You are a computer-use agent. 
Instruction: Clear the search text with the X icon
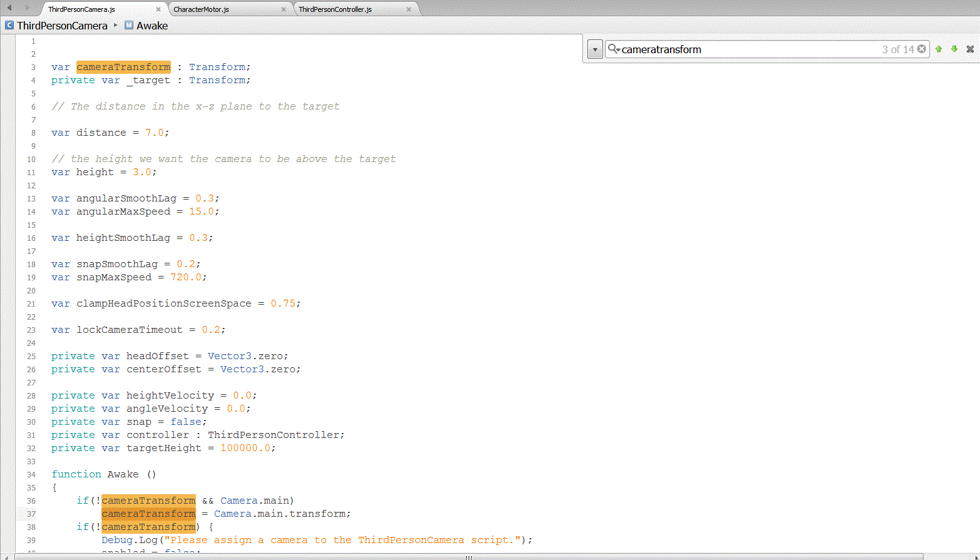click(922, 49)
